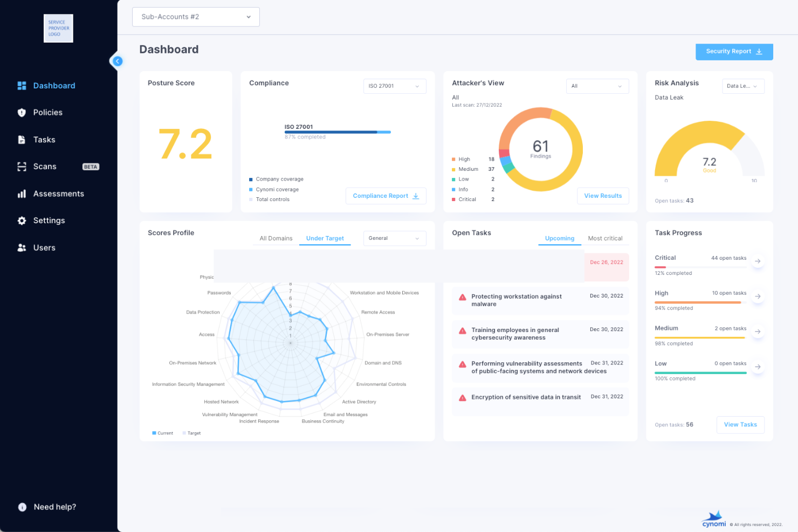Screen dimensions: 798x532
Task: Download the Compliance Report
Action: pos(386,196)
